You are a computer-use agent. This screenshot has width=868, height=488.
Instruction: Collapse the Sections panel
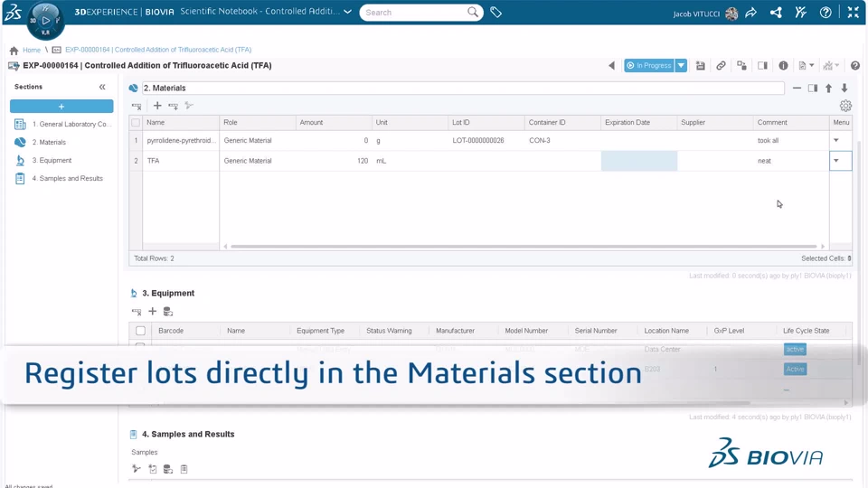[x=102, y=87]
